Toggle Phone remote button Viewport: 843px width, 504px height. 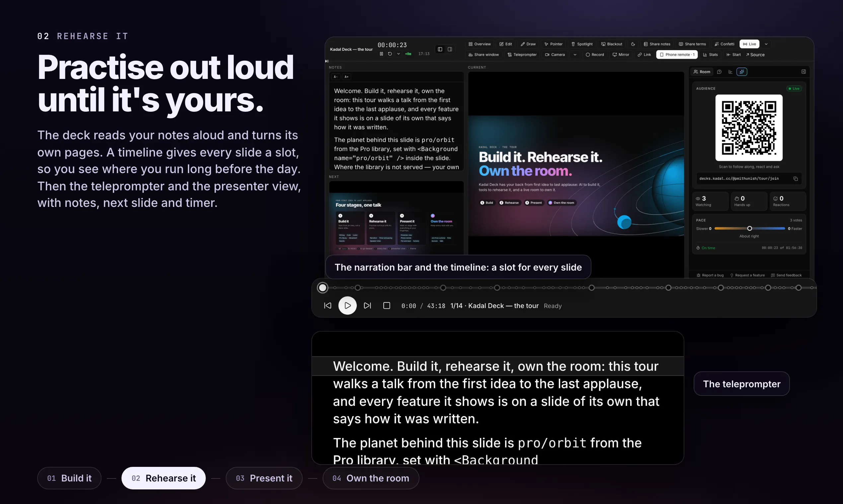pyautogui.click(x=677, y=55)
